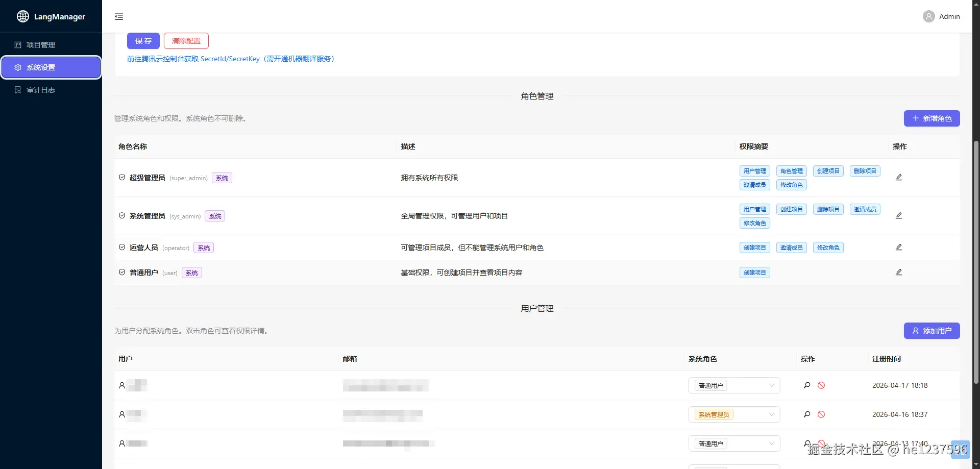Screen dimensions: 980x469
Task: Click the 邮箱 column header
Action: pos(350,359)
